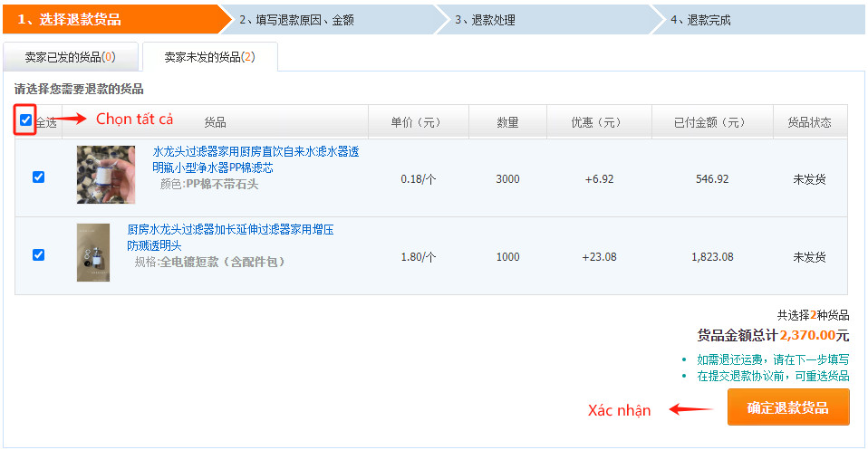Click the 货品状态 column header

coord(809,122)
